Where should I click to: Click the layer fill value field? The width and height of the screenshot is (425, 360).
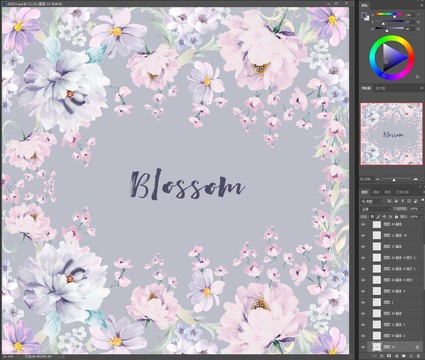[414, 217]
